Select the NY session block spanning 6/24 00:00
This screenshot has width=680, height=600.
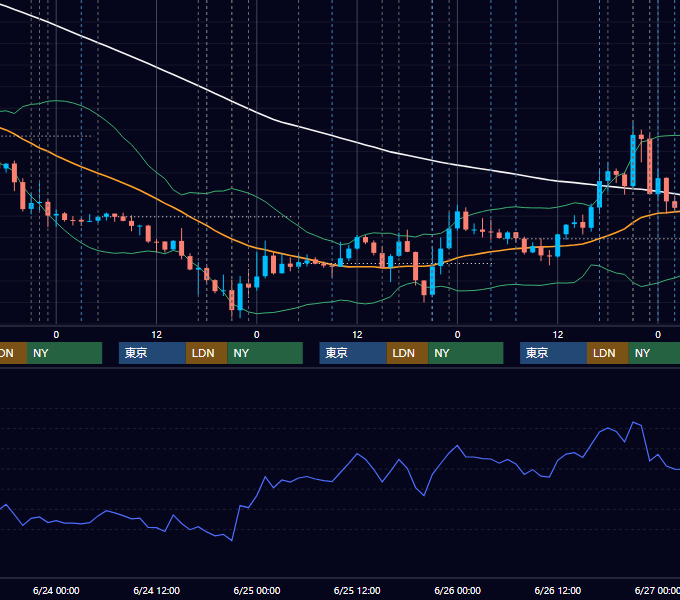(x=64, y=353)
